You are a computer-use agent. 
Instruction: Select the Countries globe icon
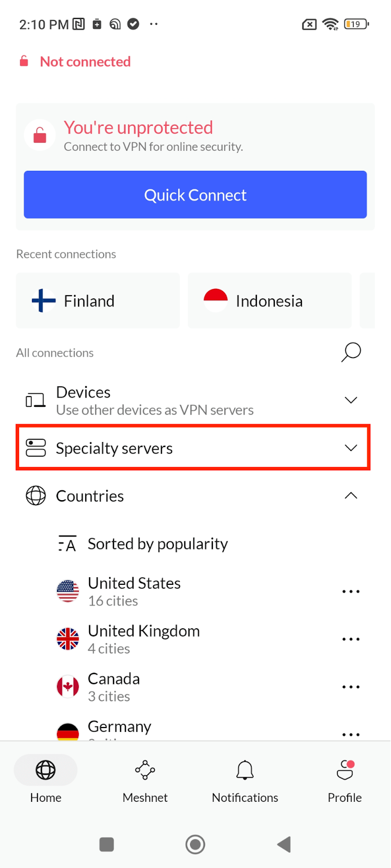click(35, 495)
